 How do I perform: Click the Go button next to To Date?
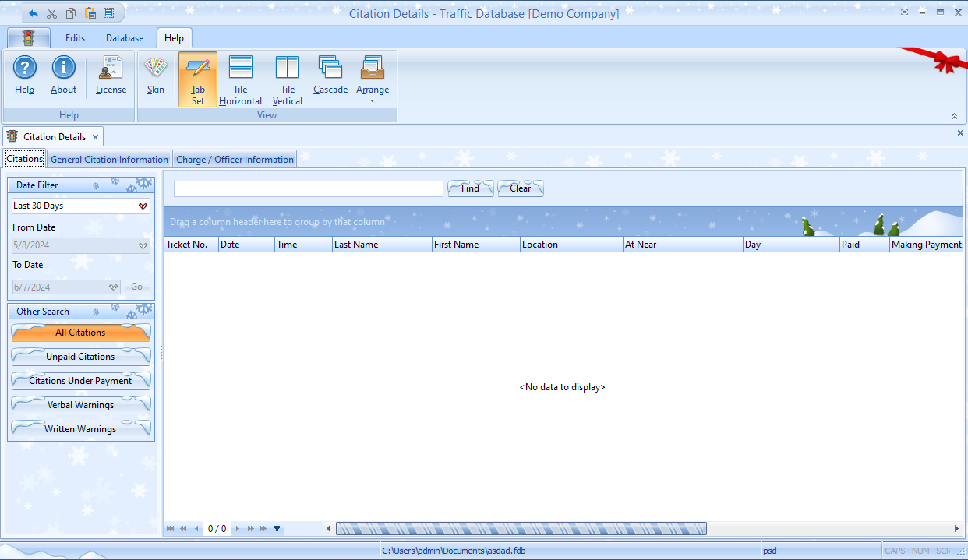coord(136,287)
